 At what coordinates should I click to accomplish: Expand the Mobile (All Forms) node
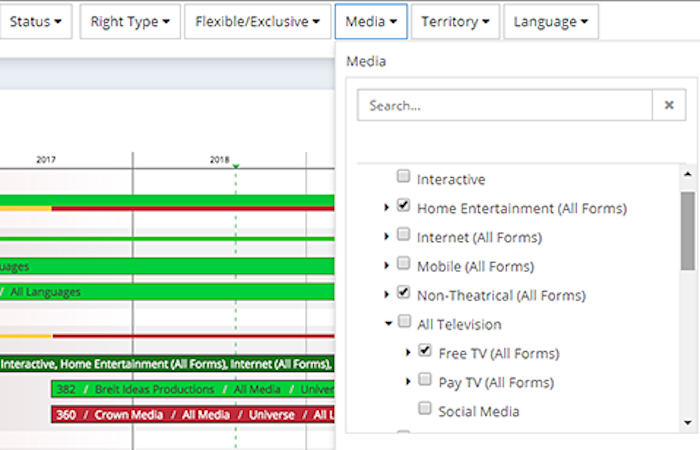[x=387, y=266]
